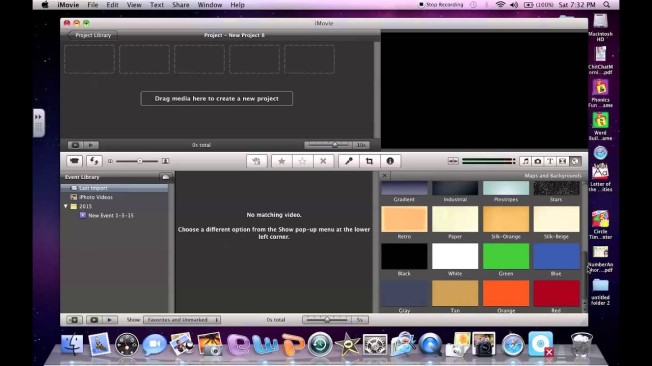Toggle the transitions browser

pyautogui.click(x=562, y=161)
